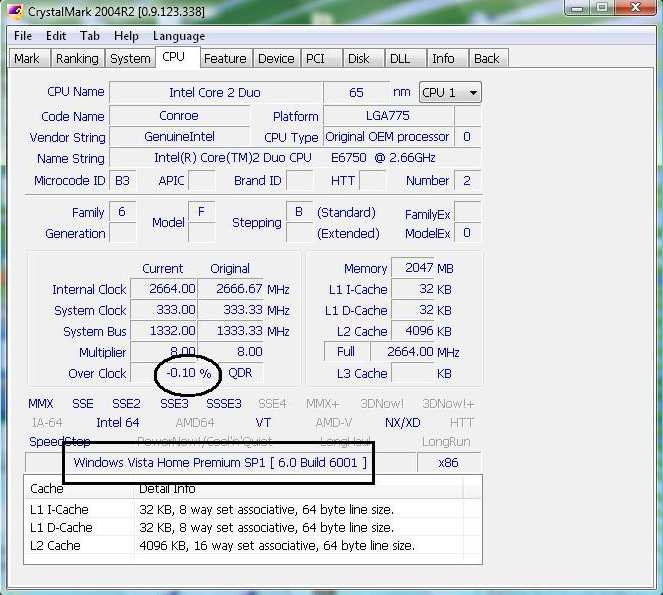
Task: Open the File menu
Action: (x=23, y=36)
